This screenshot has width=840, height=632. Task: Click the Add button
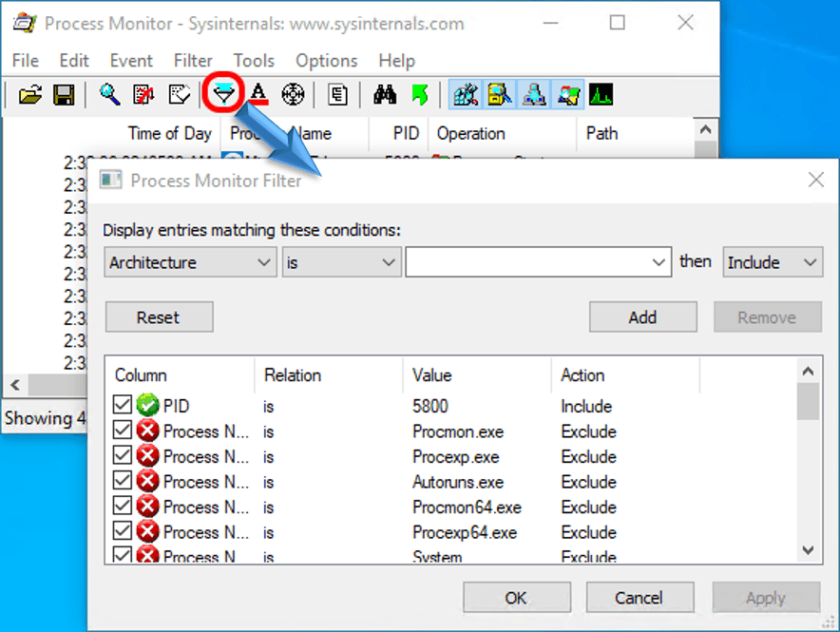coord(643,317)
